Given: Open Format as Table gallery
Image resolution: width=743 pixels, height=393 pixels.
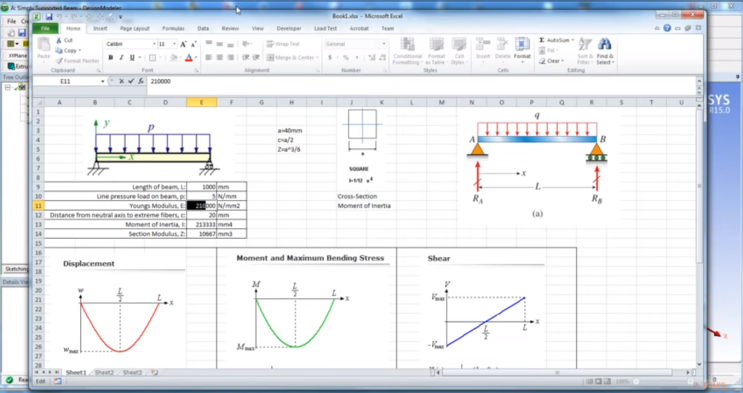Looking at the screenshot, I should pos(436,51).
